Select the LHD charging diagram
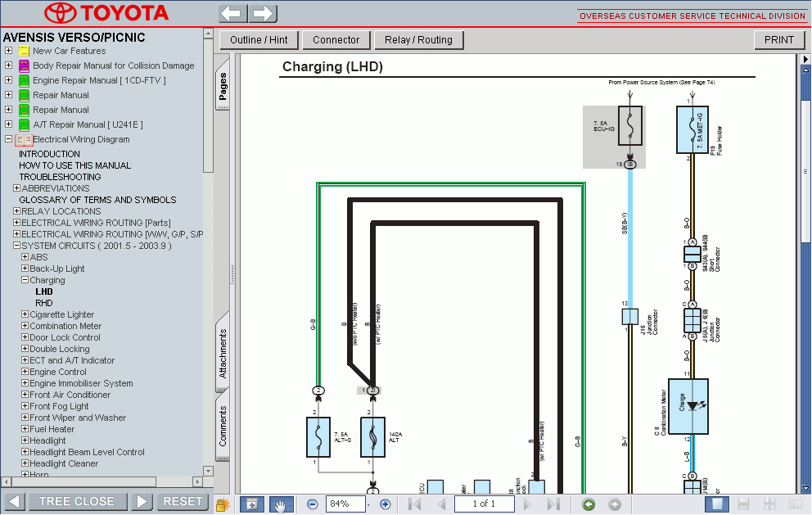The width and height of the screenshot is (812, 515). click(x=44, y=291)
